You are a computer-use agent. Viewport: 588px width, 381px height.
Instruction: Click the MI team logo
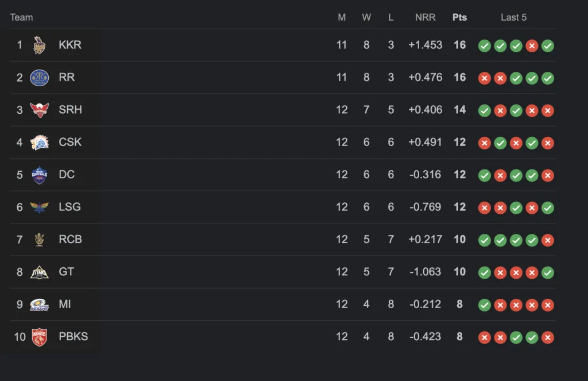point(40,305)
